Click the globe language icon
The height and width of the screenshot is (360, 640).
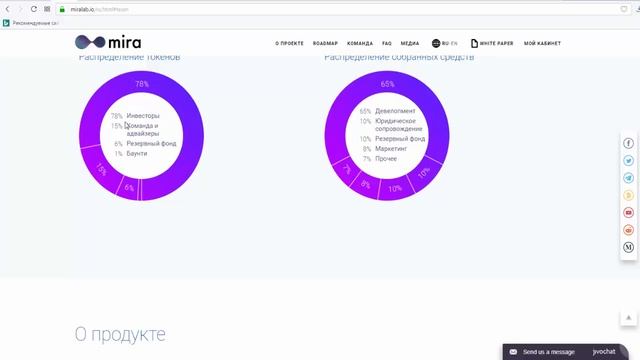pyautogui.click(x=436, y=43)
